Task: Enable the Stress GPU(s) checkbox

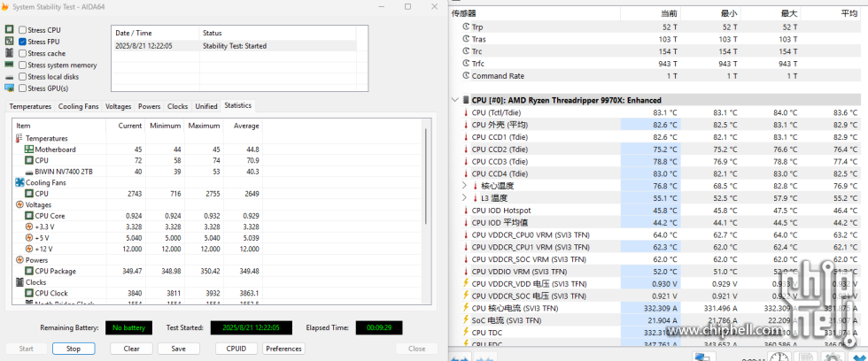Action: tap(23, 88)
